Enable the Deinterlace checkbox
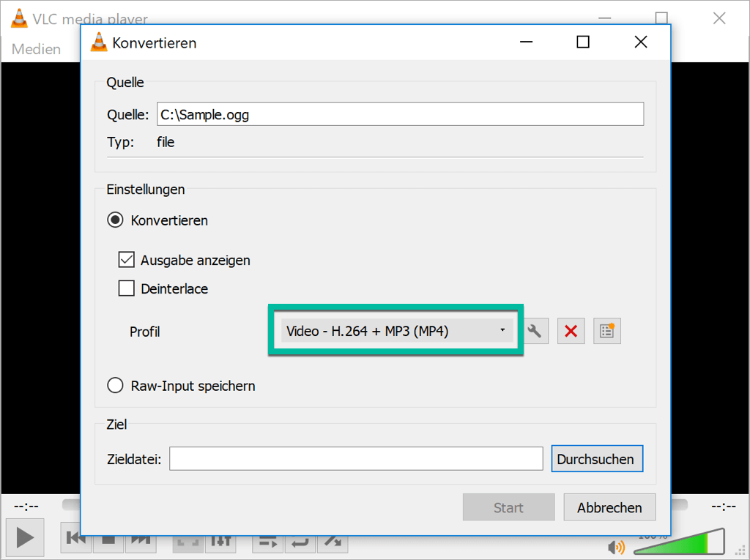Screen dimensions: 750x560 point(126,288)
